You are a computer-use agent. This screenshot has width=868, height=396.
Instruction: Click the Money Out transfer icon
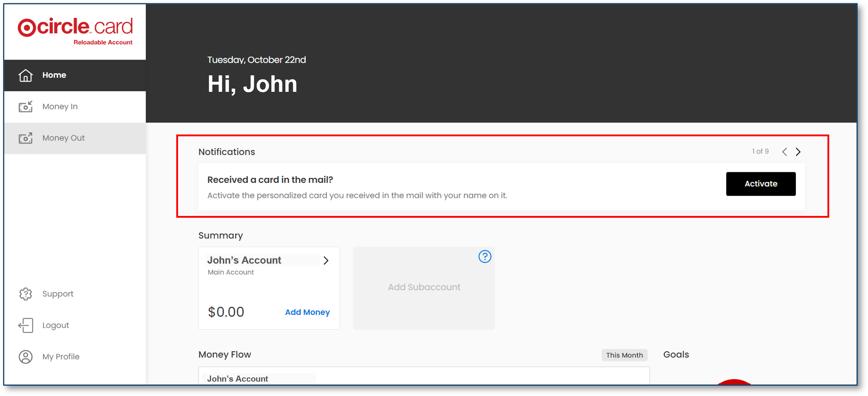click(x=25, y=138)
